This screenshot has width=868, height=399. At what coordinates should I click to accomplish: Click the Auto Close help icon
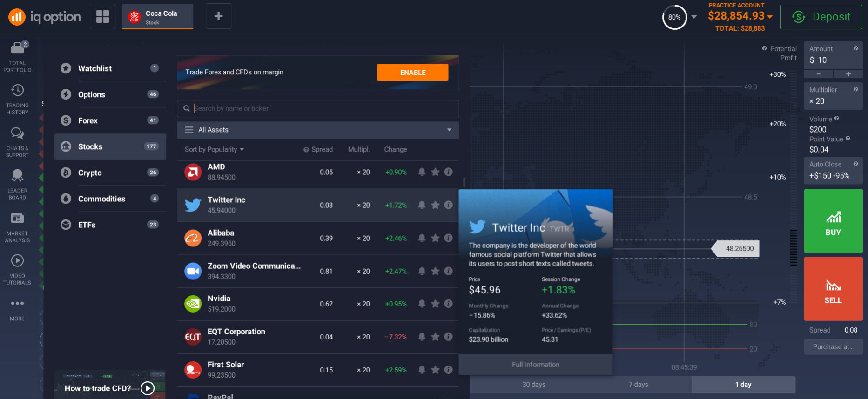[x=855, y=164]
